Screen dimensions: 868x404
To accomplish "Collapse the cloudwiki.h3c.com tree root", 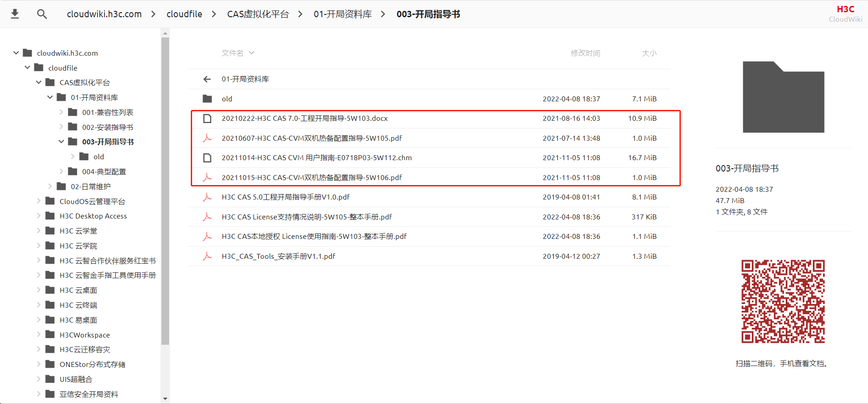I will (x=16, y=53).
